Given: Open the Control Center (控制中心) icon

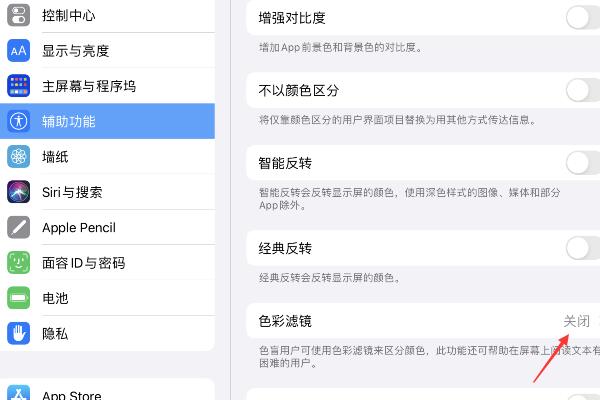Looking at the screenshot, I should click(18, 15).
